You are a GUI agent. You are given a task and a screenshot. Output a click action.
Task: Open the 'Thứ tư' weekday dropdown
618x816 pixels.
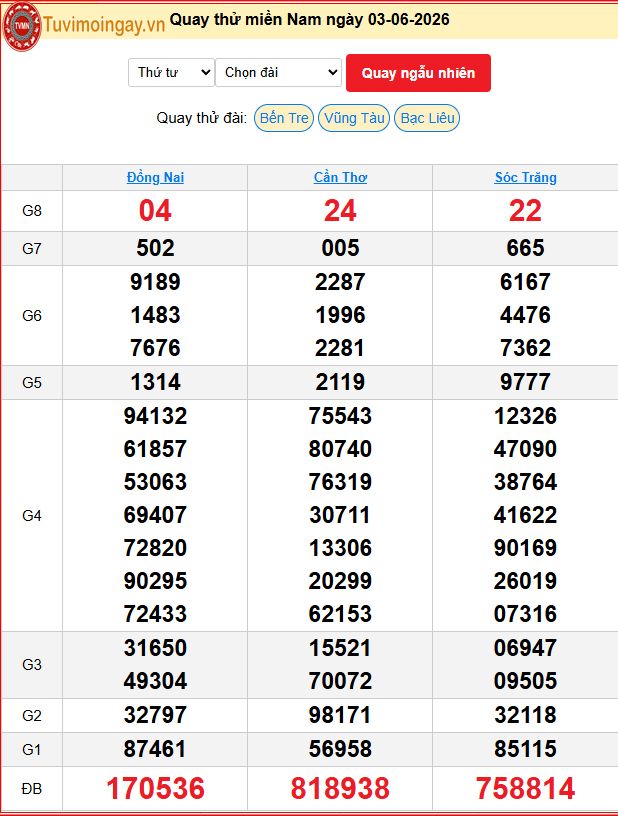171,72
